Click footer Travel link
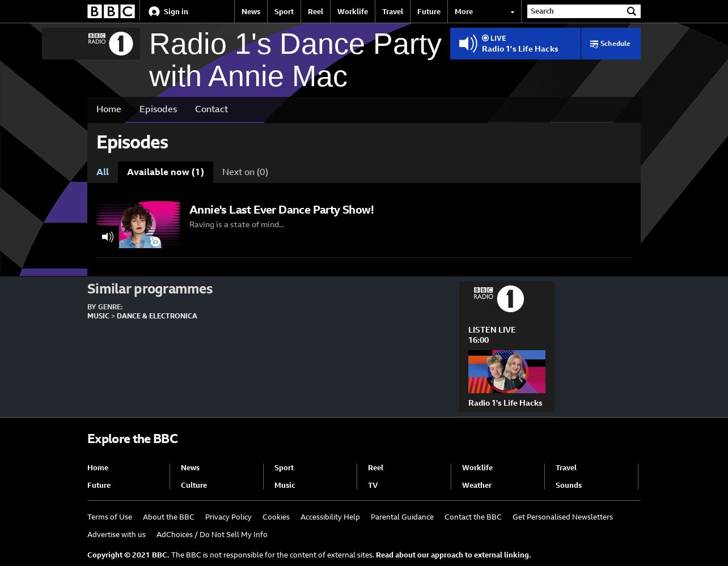 click(566, 467)
